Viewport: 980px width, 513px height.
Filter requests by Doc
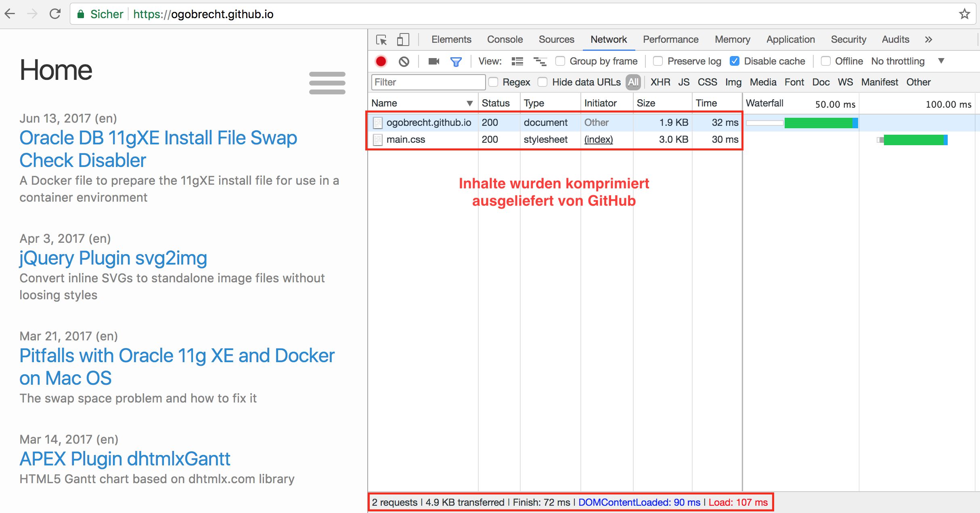coord(821,82)
